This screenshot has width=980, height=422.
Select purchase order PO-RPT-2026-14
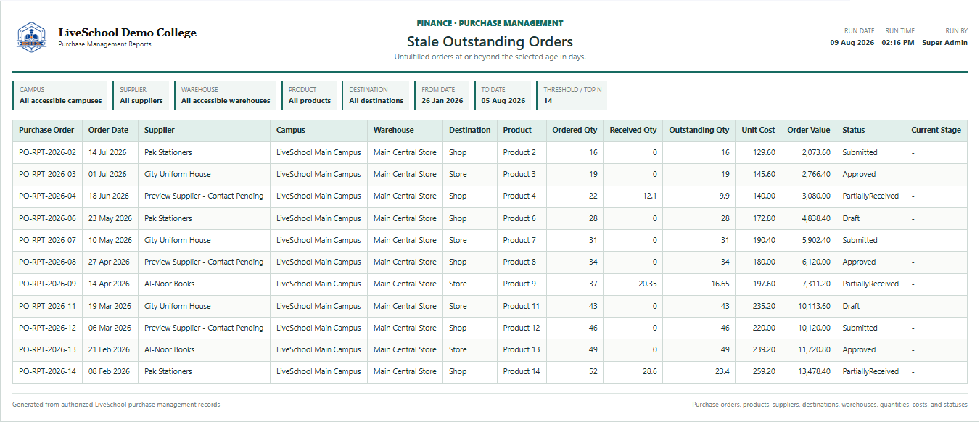click(47, 371)
